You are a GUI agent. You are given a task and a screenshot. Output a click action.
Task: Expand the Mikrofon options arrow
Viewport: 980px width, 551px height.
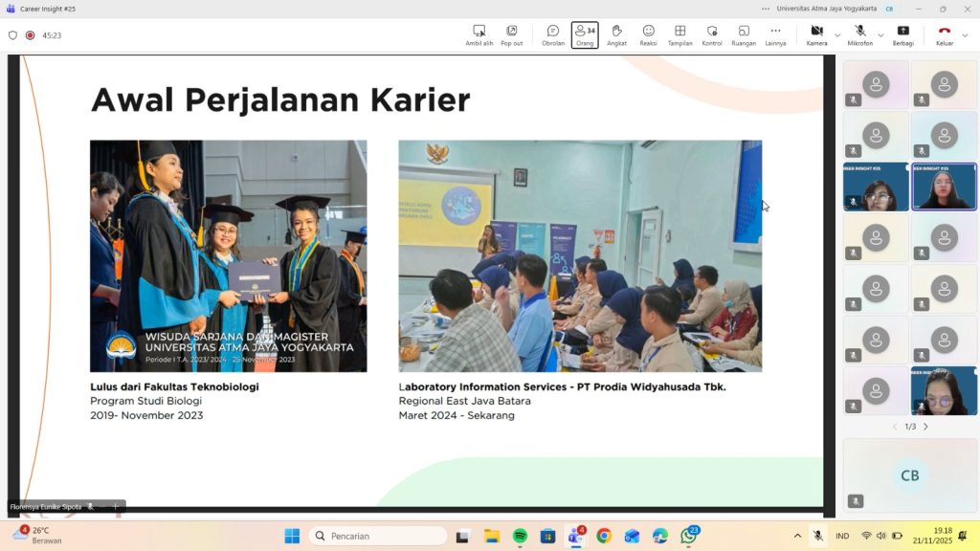click(x=880, y=35)
